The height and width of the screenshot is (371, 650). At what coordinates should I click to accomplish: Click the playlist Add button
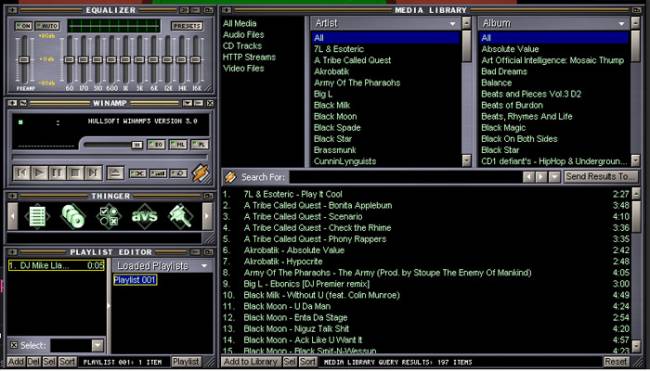16,362
